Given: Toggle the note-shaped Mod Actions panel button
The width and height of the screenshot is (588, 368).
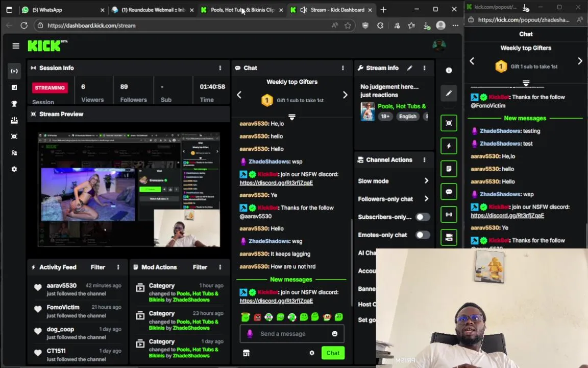Looking at the screenshot, I should tap(449, 169).
